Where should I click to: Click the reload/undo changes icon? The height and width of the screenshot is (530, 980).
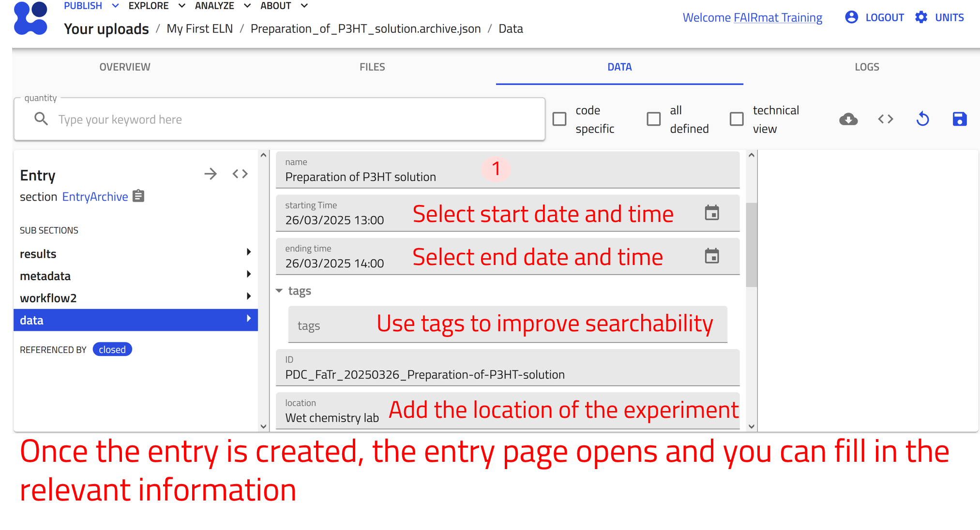(x=922, y=119)
